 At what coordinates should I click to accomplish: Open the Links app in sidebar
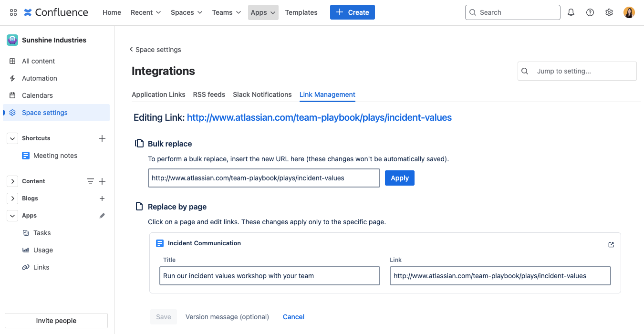click(x=41, y=267)
